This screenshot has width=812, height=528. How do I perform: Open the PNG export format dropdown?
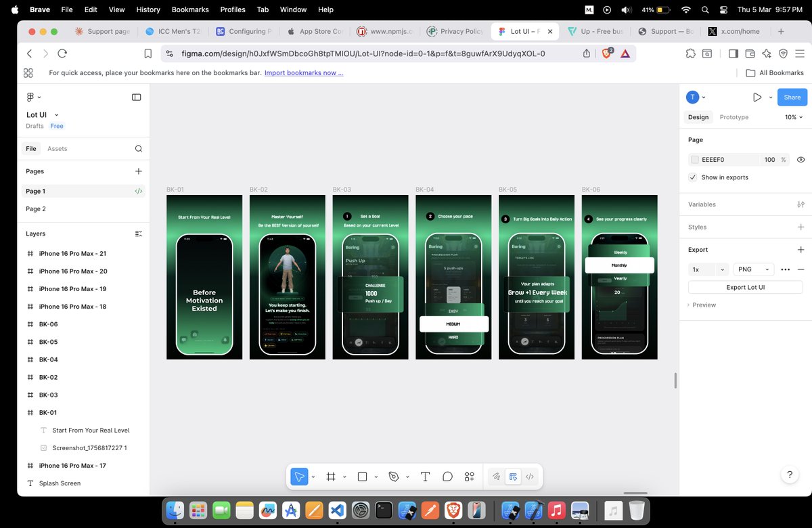[754, 269]
